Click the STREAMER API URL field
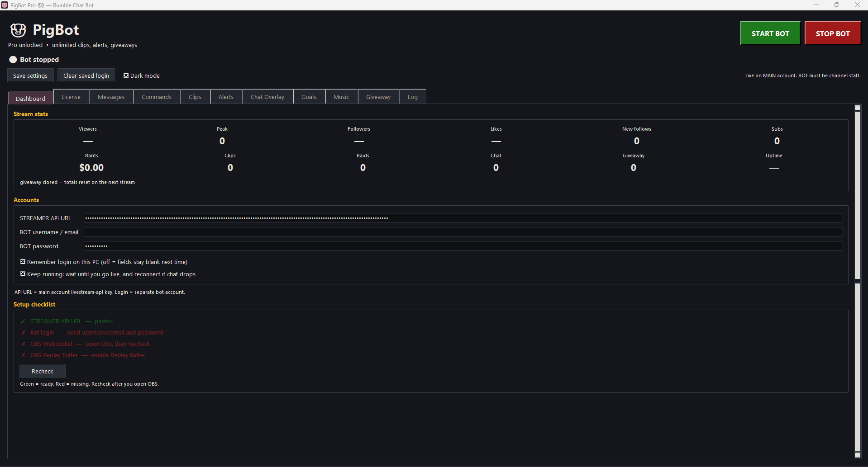The height and width of the screenshot is (467, 868). point(463,218)
